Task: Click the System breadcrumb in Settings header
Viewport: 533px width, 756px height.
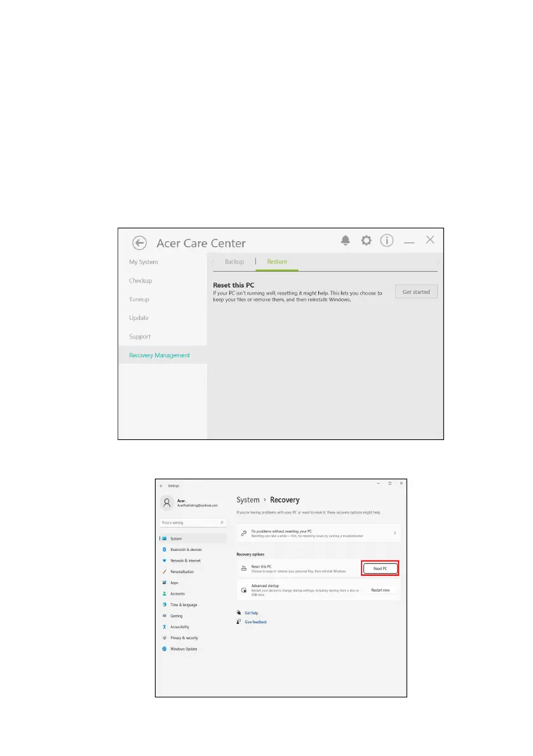Action: point(248,500)
